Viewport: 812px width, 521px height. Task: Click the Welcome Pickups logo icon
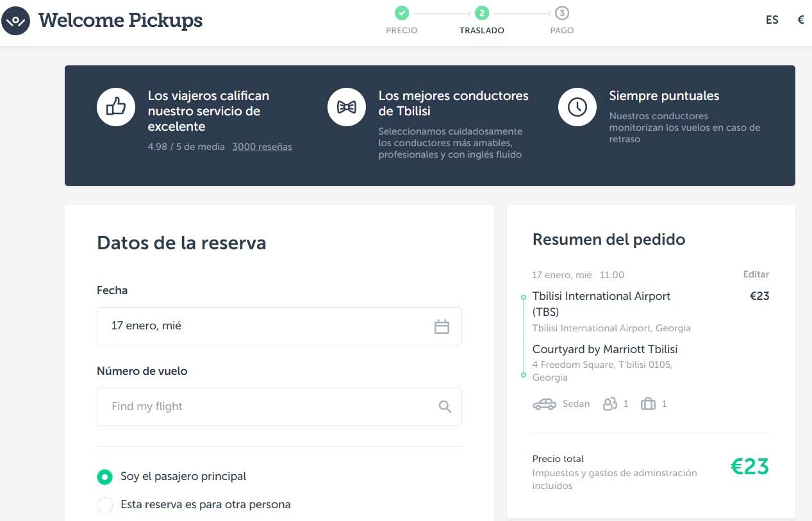click(x=15, y=21)
